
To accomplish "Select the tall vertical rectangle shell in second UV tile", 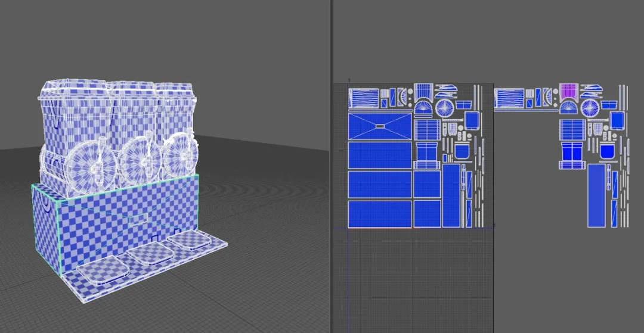I will coord(596,195).
